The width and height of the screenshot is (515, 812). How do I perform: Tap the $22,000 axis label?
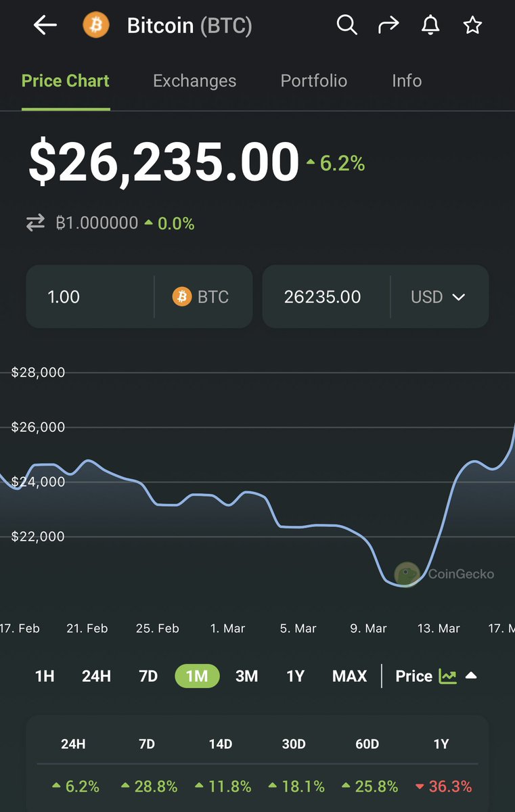38,537
